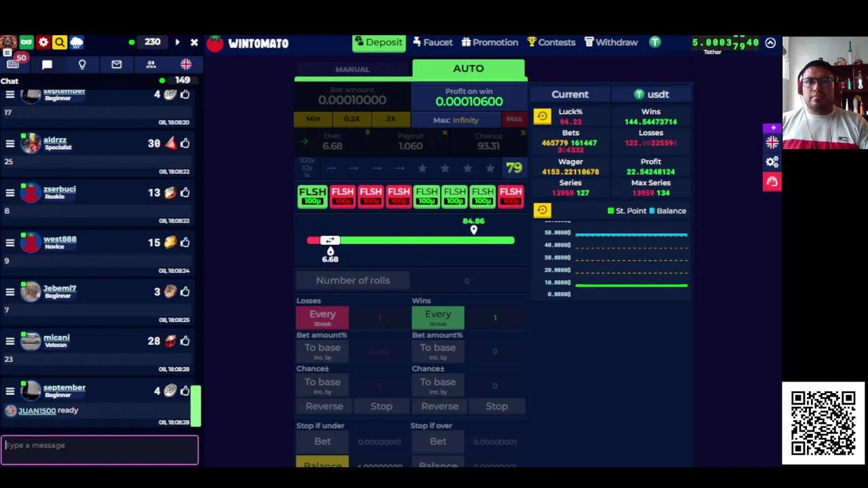Viewport: 868px width, 488px height.
Task: Click the green Tether coin icon
Action: [x=654, y=43]
